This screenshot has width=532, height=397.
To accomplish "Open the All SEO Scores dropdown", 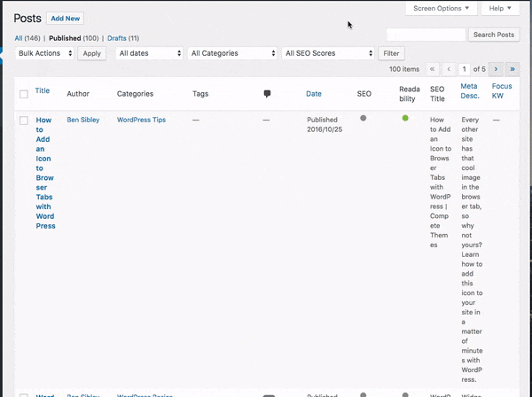I will tap(328, 53).
